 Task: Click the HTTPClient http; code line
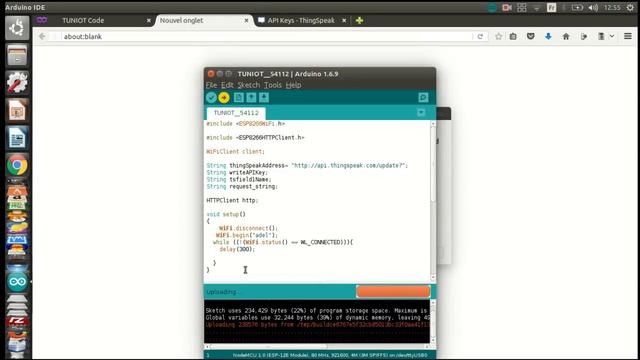tap(232, 200)
